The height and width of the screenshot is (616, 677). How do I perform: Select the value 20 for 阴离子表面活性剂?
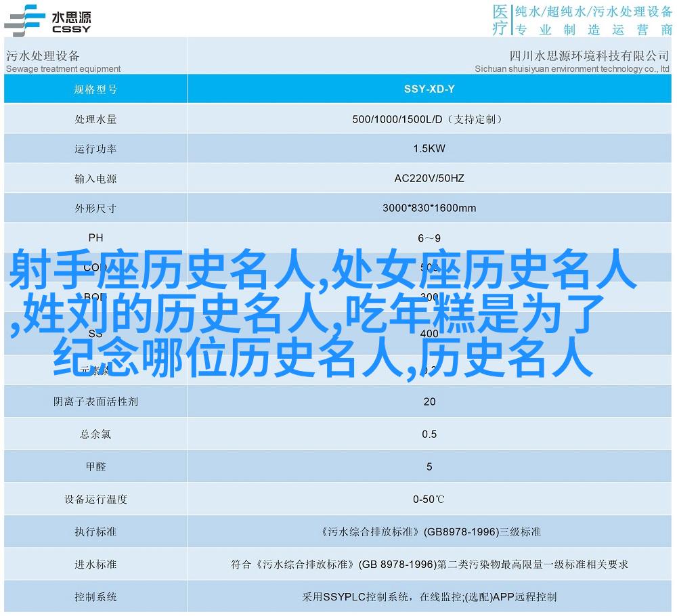(x=429, y=402)
